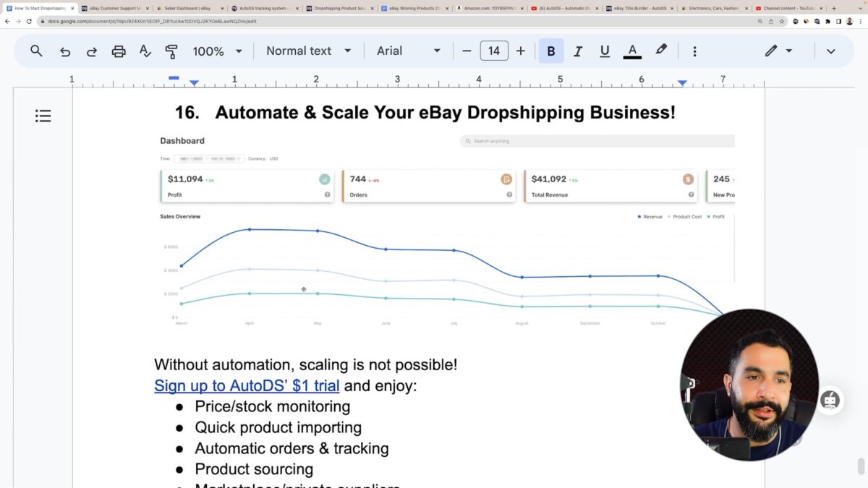Open the Sign up to AutoDS' $1 trial link
Viewport: 868px width, 488px height.
point(247,385)
